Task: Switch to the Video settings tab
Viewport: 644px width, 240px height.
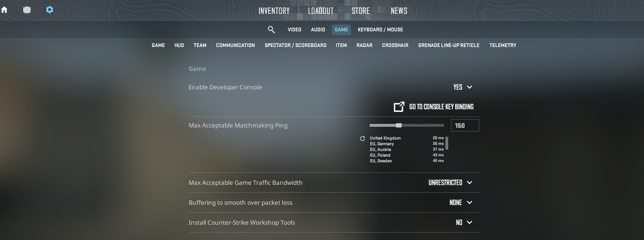Action: [x=294, y=30]
